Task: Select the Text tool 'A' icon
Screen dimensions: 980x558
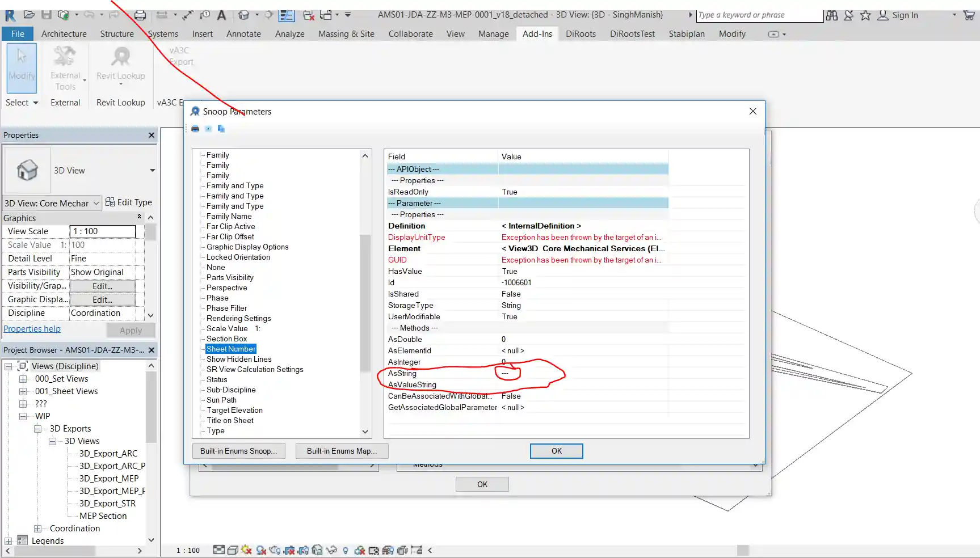Action: coord(221,15)
